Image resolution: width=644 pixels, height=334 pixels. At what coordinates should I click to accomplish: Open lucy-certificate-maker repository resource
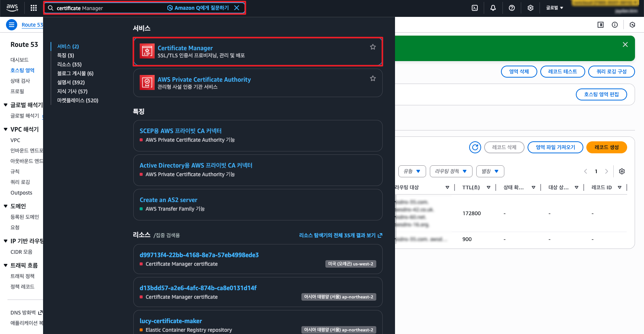(171, 321)
